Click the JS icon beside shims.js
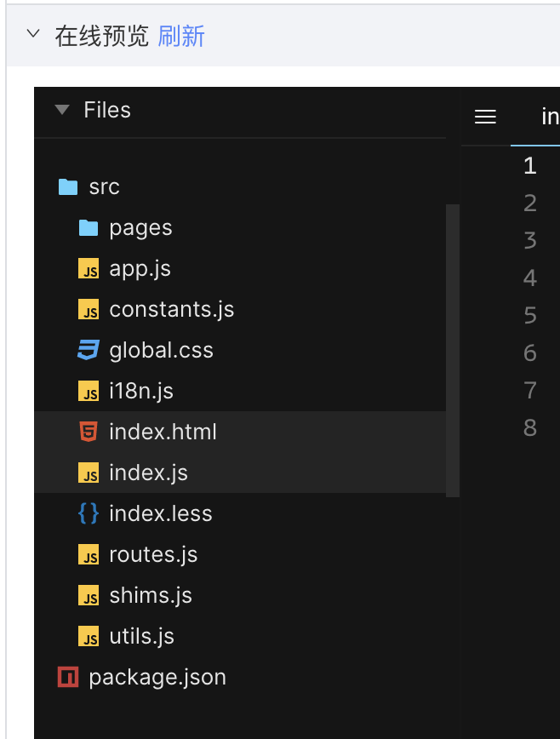 (x=89, y=595)
